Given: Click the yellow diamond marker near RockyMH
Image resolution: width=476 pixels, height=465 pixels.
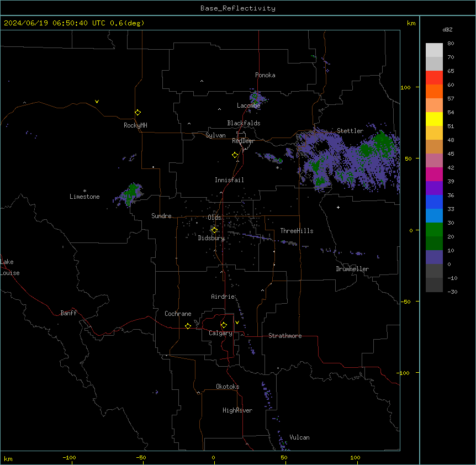Looking at the screenshot, I should [137, 113].
